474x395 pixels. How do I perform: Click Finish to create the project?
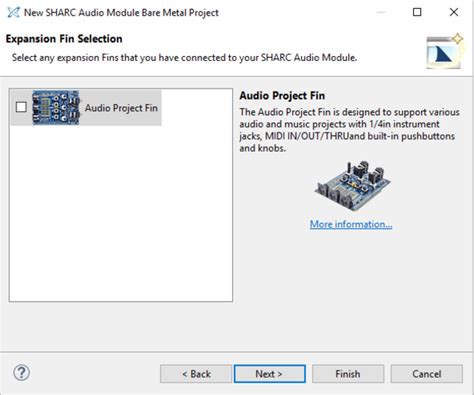click(348, 374)
